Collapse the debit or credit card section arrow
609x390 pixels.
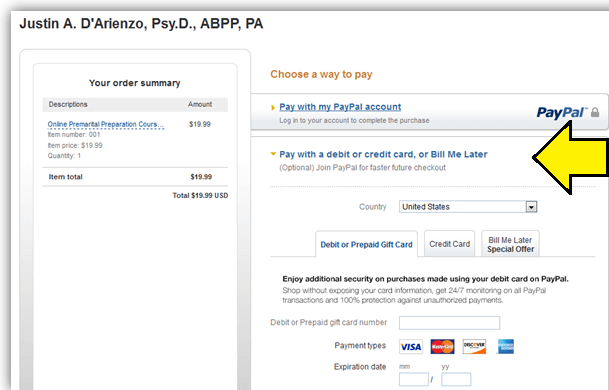coord(273,154)
